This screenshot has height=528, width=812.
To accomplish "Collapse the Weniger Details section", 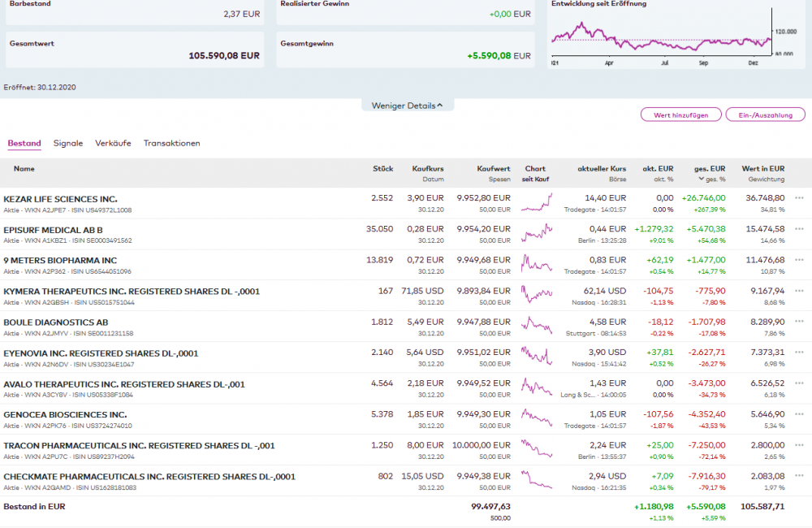I will (408, 106).
